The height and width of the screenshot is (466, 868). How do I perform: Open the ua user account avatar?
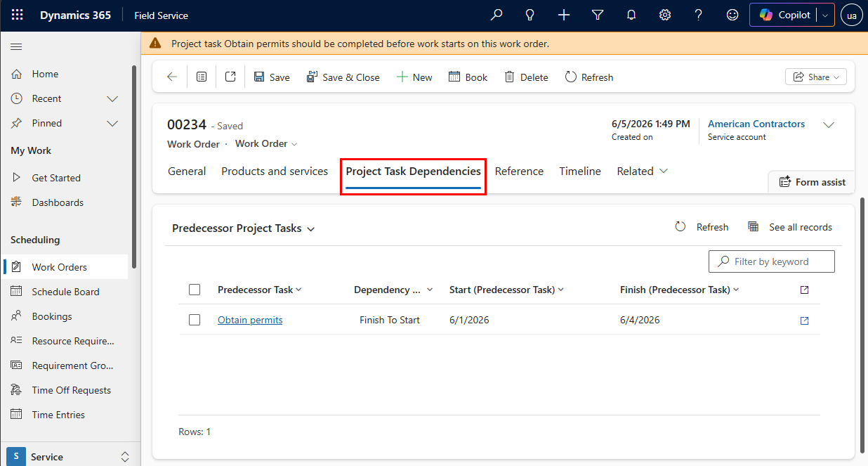click(852, 15)
